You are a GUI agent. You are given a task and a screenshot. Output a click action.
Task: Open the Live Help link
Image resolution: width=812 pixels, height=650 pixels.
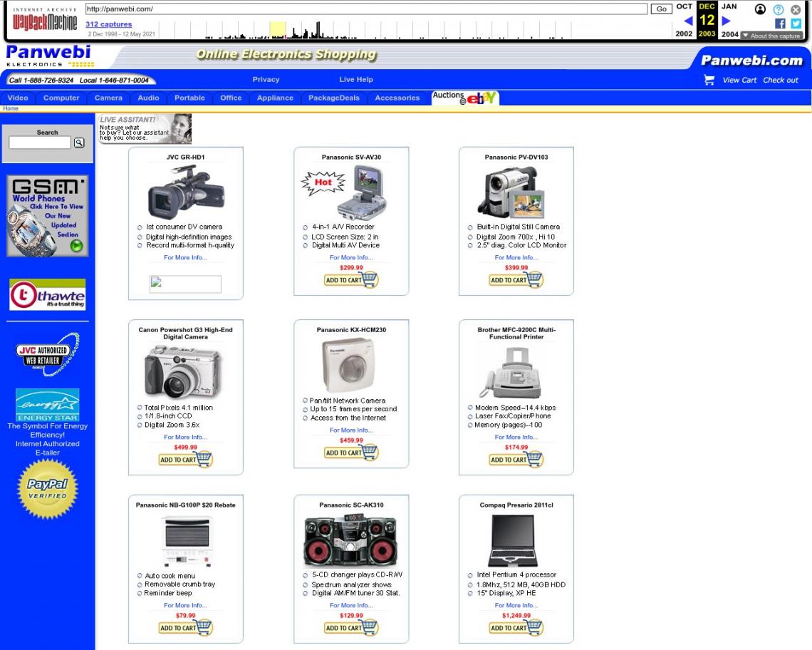point(355,80)
